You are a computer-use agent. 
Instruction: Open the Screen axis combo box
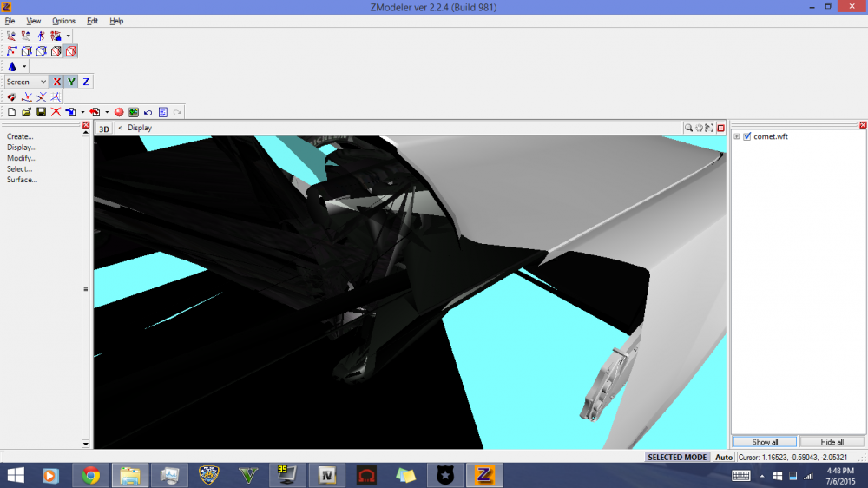tap(26, 82)
